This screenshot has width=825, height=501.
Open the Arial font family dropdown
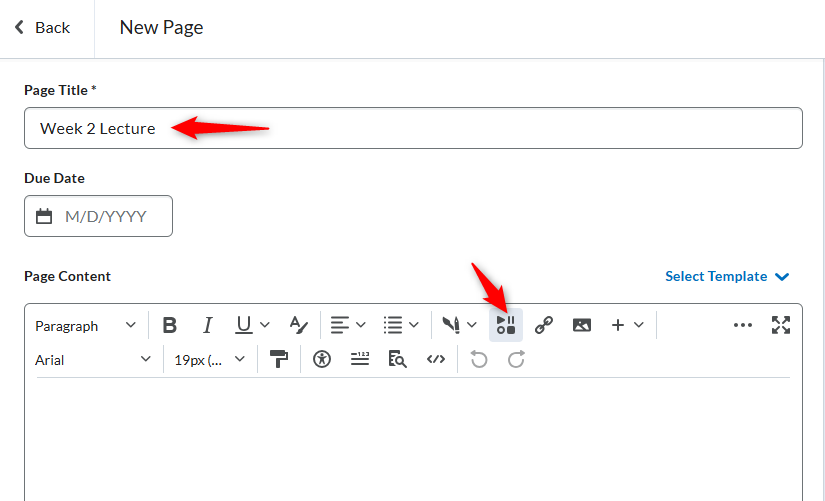click(93, 360)
